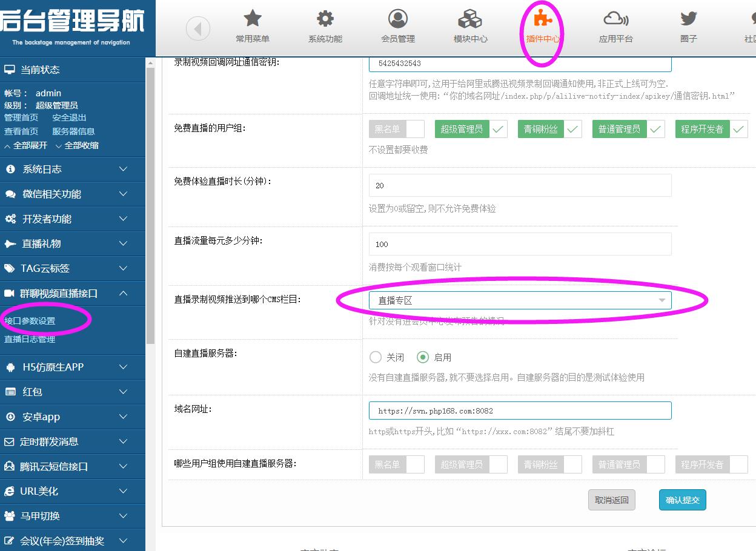Screen dimensions: 756x551
Task: Open the 圈子 bird icon
Action: 688,19
